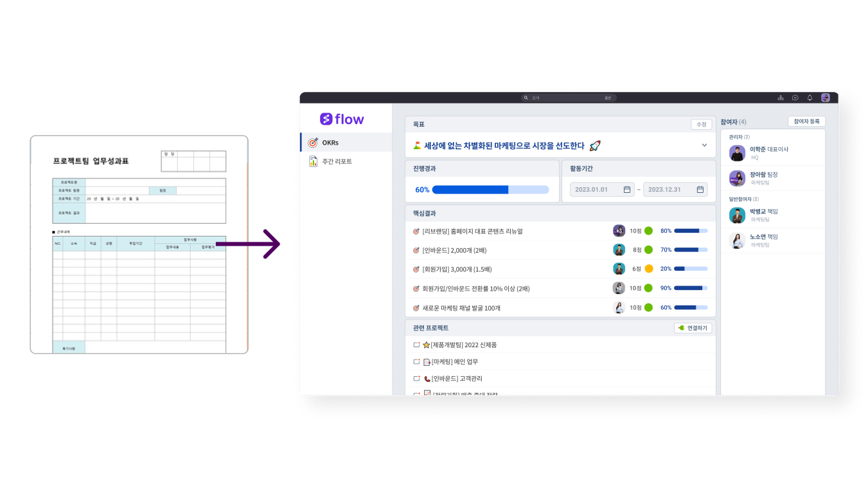Click the 옵션 search options dropdown
This screenshot has width=868, height=488.
coord(608,98)
